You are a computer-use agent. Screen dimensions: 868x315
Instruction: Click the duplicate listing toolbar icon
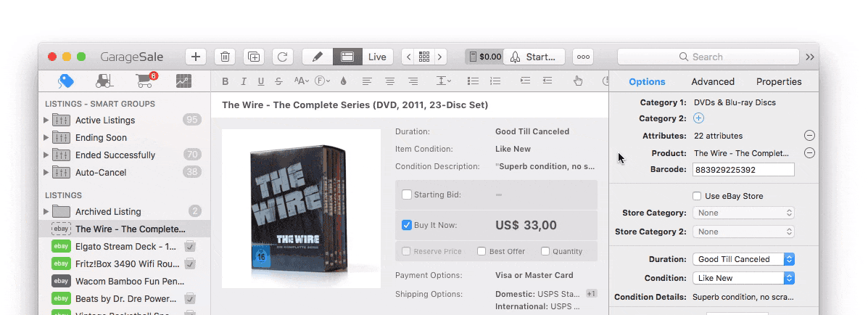tap(254, 57)
